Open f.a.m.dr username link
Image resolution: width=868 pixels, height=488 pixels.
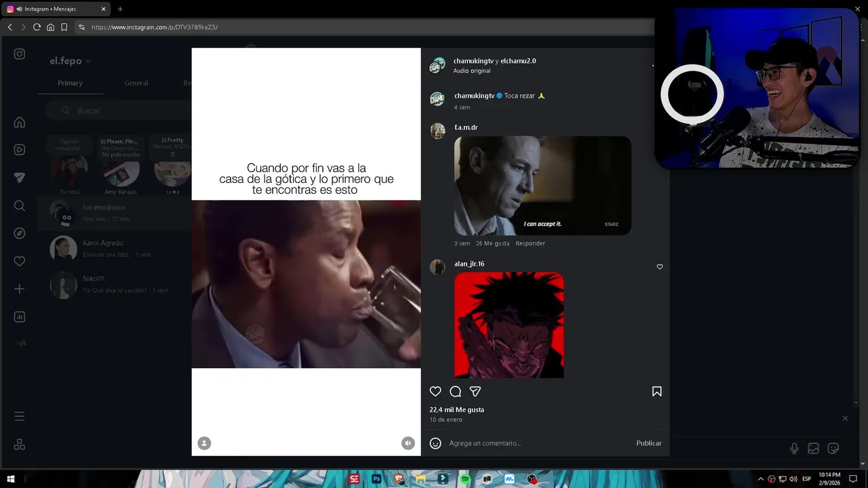[x=466, y=127]
